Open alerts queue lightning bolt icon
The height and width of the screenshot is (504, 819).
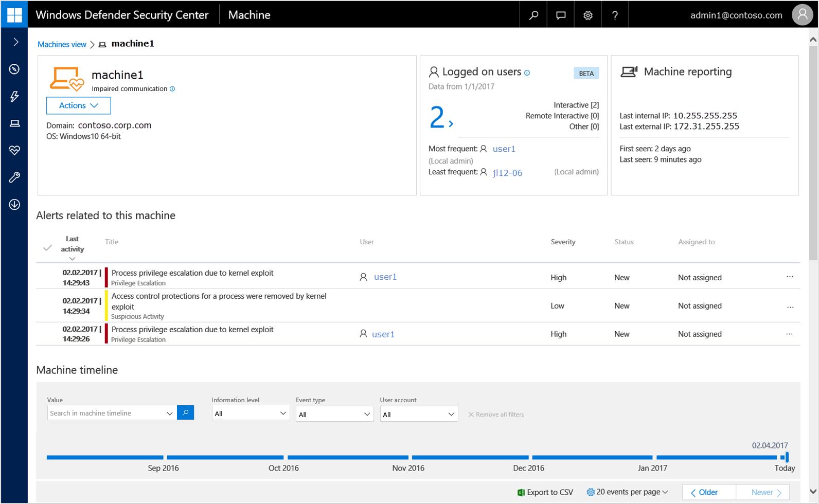coord(14,96)
